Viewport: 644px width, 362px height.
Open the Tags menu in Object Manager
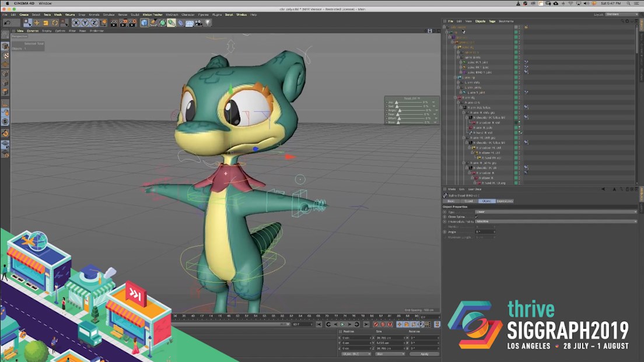[x=492, y=21]
